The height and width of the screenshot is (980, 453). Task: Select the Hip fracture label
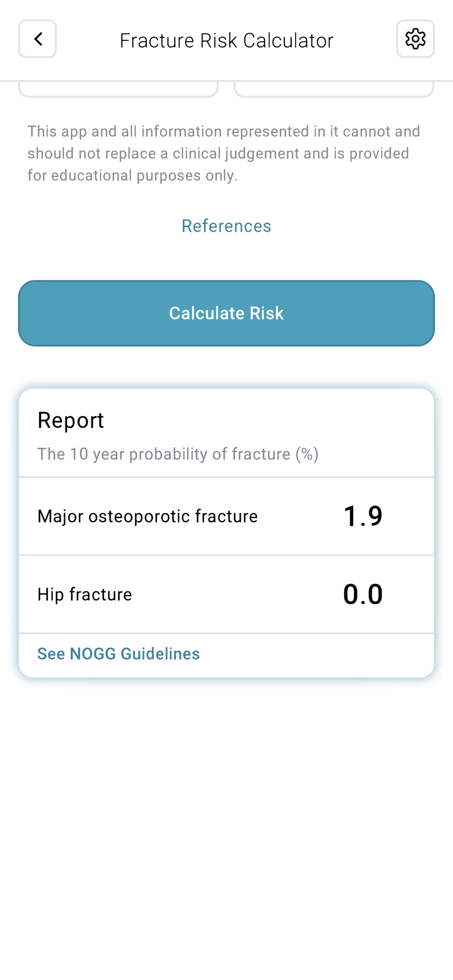[84, 594]
